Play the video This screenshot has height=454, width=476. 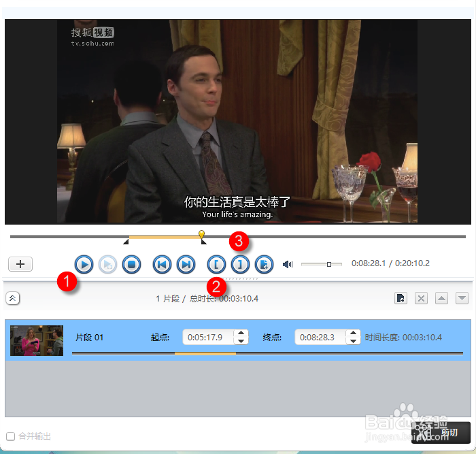point(84,264)
